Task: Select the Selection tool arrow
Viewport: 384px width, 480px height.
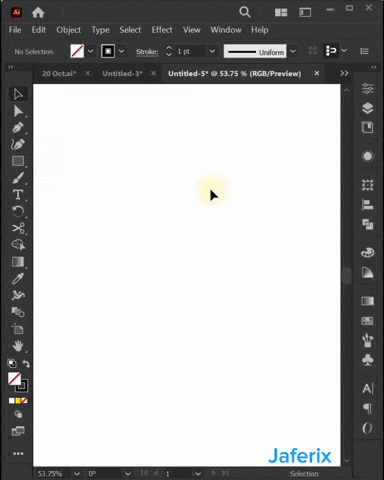Action: tap(18, 94)
